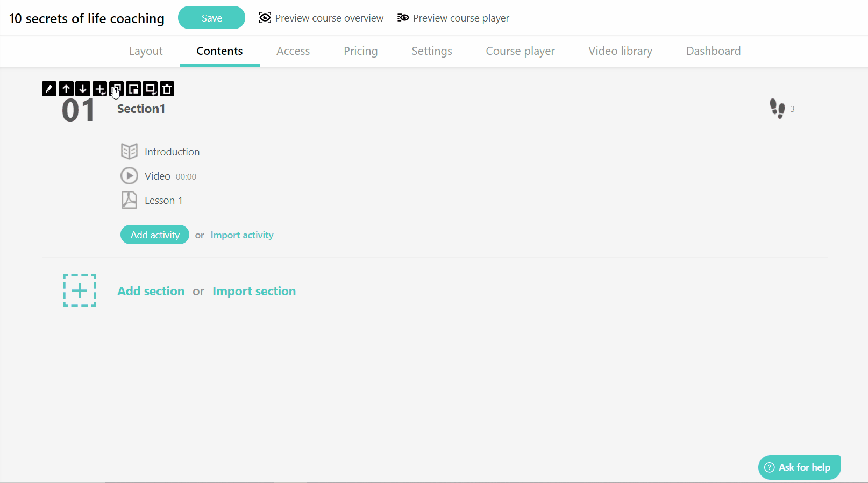Screen dimensions: 868x483
Task: Move Section1 up with the up arrow icon
Action: coord(66,89)
